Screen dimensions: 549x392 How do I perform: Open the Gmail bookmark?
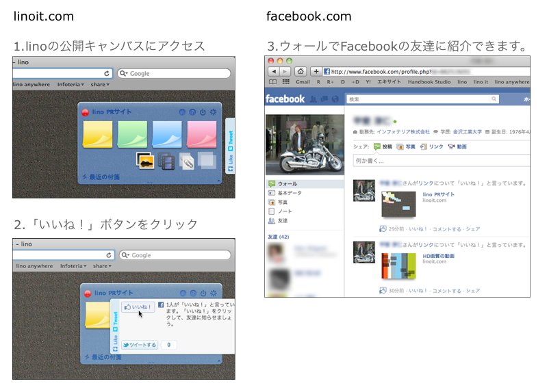click(x=303, y=82)
